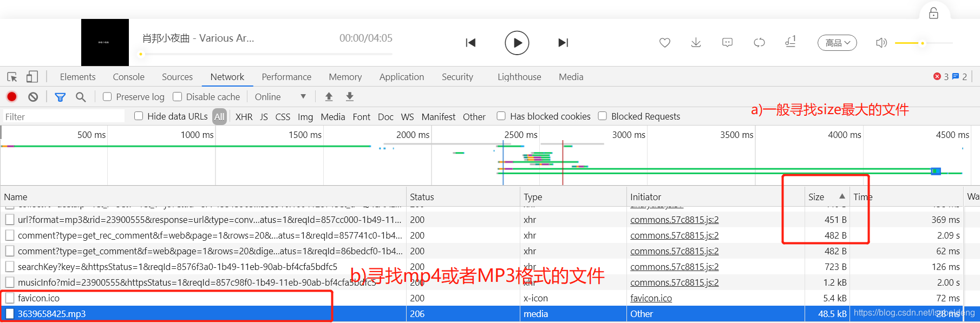Sort by the Name column header
Screen dimensions: 980x323
[x=203, y=197]
